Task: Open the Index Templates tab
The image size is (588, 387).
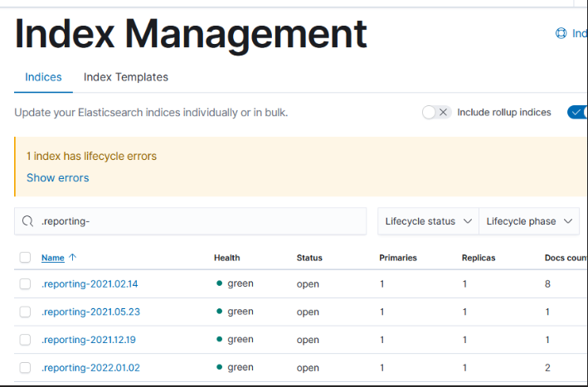Action: (125, 77)
